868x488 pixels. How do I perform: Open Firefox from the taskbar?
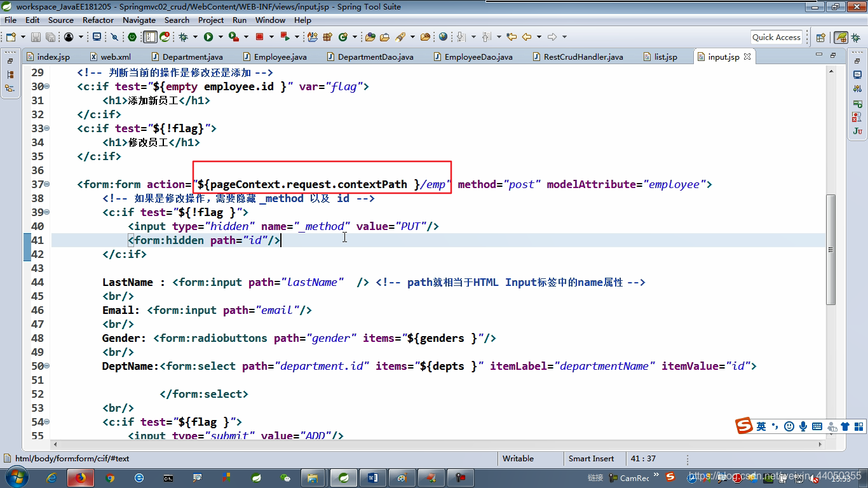pyautogui.click(x=81, y=477)
